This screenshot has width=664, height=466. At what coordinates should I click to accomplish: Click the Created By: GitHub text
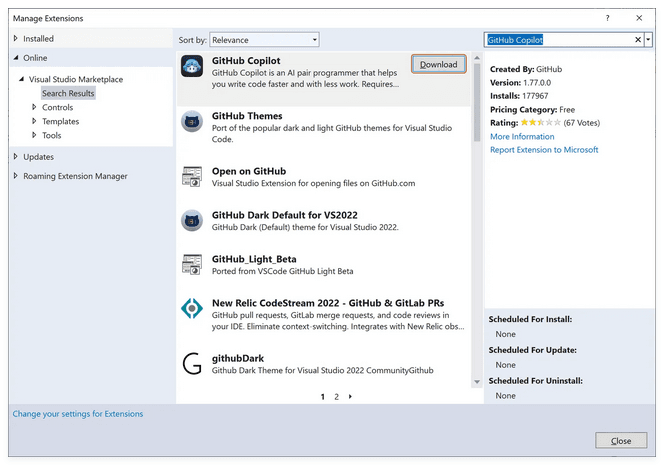(x=526, y=69)
